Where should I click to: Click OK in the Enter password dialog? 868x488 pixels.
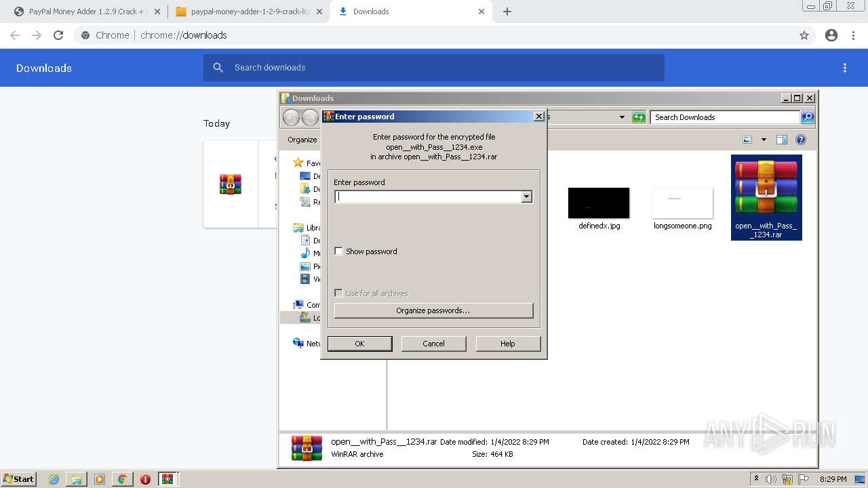click(359, 344)
